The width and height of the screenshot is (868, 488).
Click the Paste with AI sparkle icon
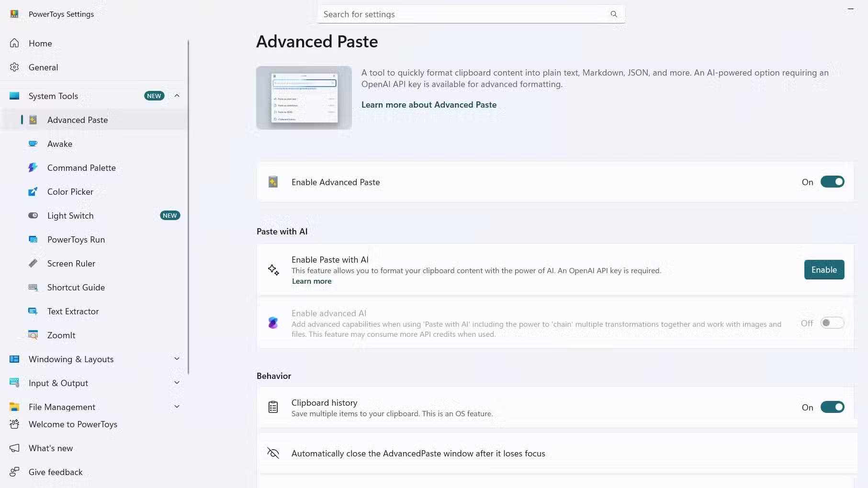pos(273,270)
